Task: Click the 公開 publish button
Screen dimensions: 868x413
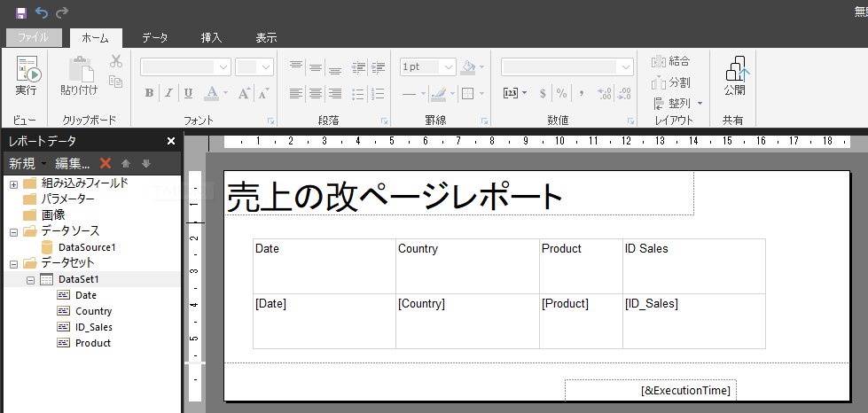Action: [x=735, y=76]
